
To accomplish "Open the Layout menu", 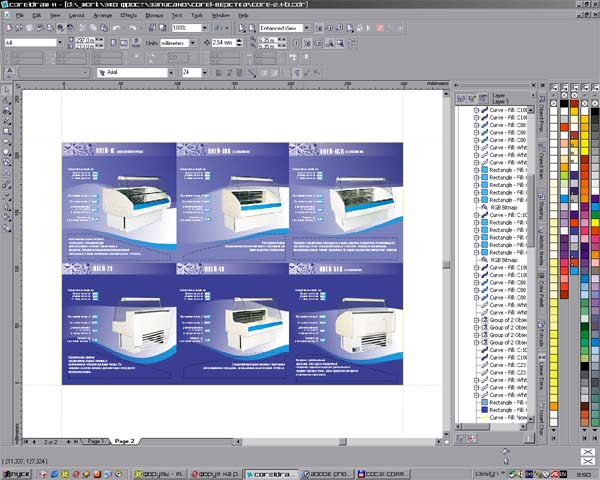I will [76, 15].
